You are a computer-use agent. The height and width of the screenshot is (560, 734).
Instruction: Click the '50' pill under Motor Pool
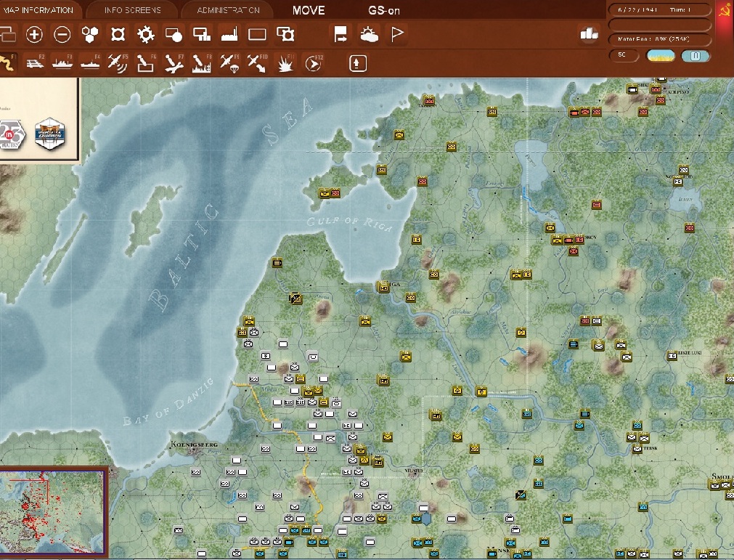tap(623, 54)
